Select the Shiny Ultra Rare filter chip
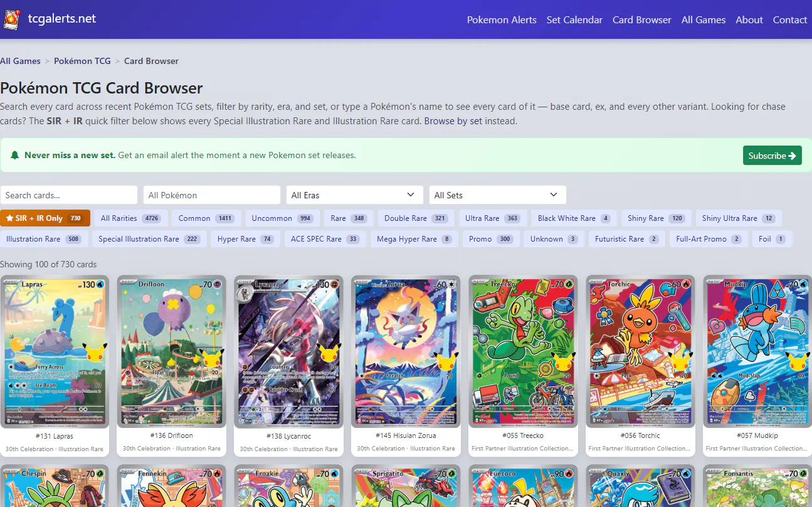The width and height of the screenshot is (812, 507). (739, 218)
